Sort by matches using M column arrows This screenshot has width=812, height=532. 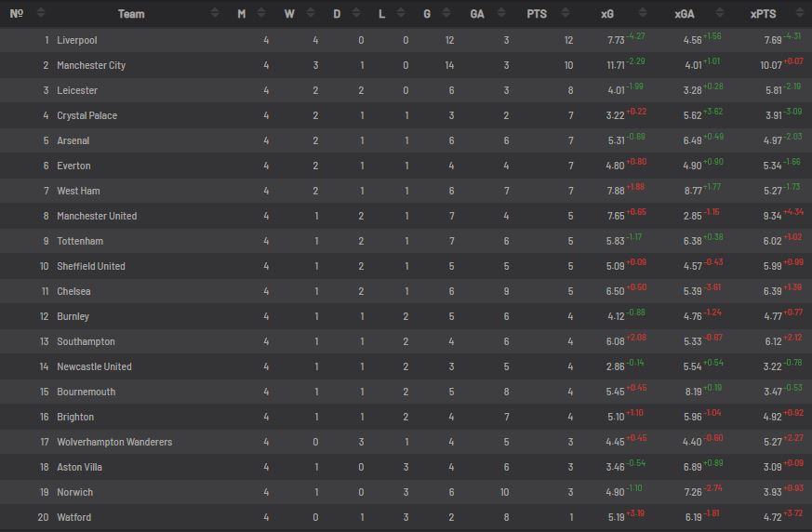coord(261,13)
